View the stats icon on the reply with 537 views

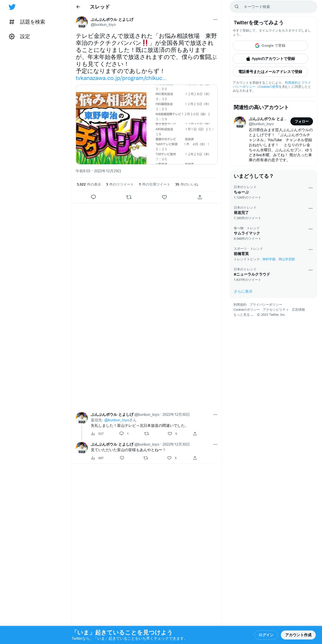(x=93, y=434)
